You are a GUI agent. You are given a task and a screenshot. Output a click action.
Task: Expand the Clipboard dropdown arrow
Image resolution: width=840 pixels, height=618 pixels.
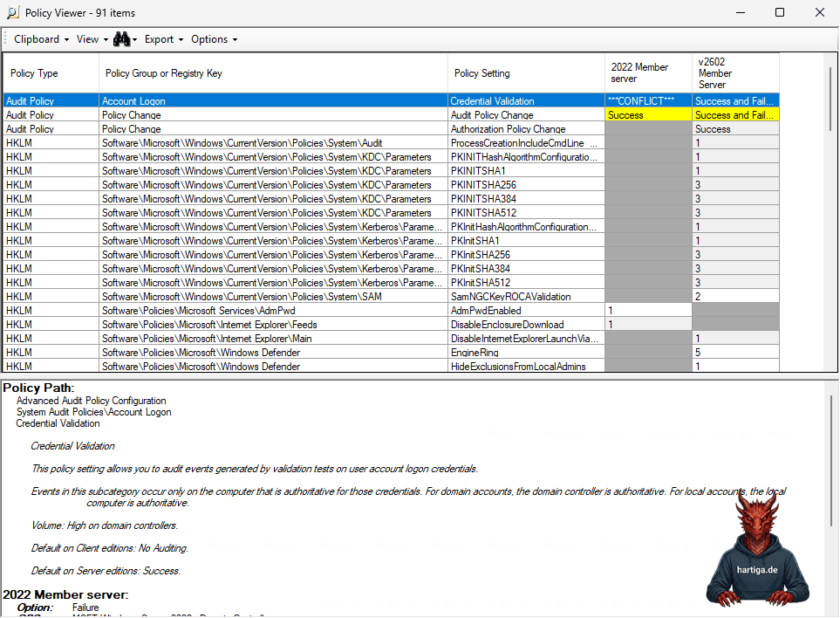point(66,39)
